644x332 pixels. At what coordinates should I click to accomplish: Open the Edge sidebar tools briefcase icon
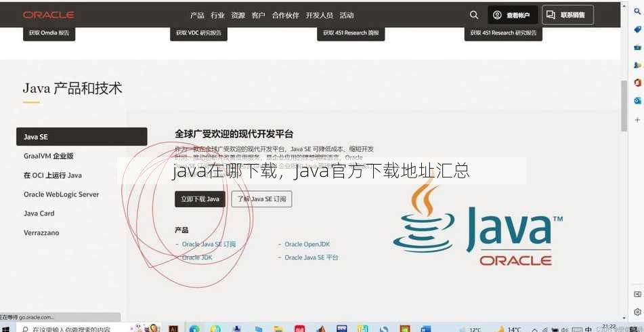pos(637,47)
